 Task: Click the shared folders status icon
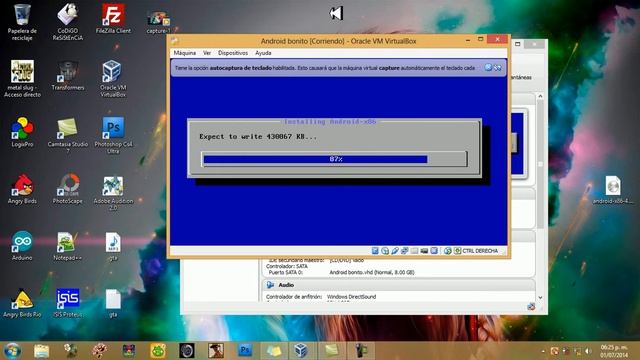coord(414,251)
